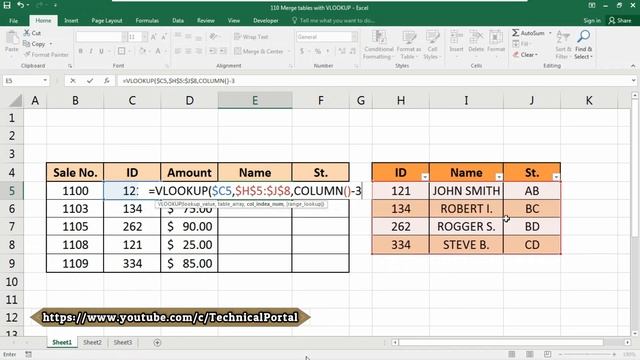640x360 pixels.
Task: Click the Cut scissors icon
Action: click(27, 33)
